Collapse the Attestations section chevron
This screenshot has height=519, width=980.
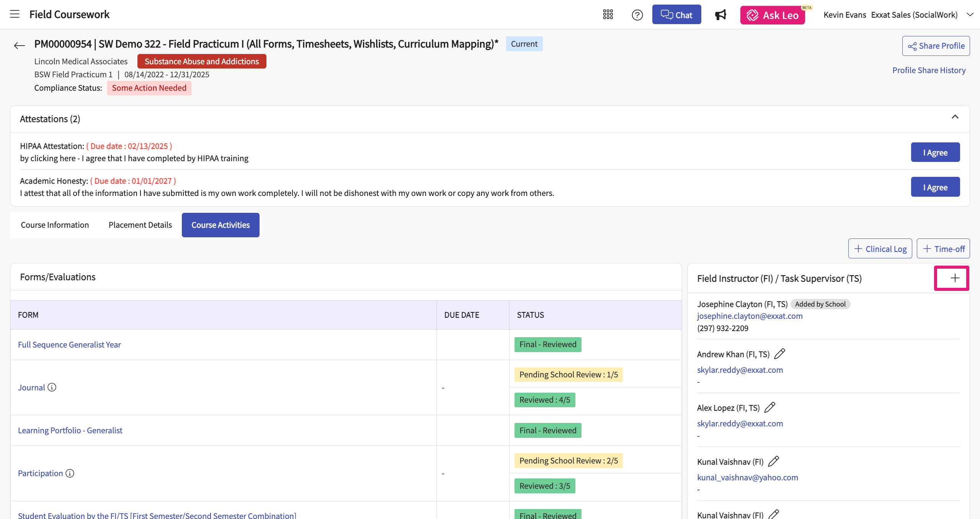(955, 117)
